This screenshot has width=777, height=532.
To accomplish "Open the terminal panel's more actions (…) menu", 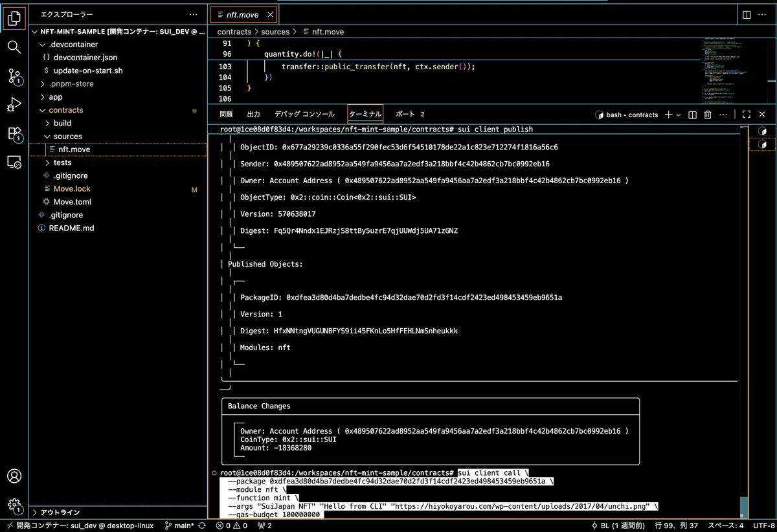I will (724, 115).
